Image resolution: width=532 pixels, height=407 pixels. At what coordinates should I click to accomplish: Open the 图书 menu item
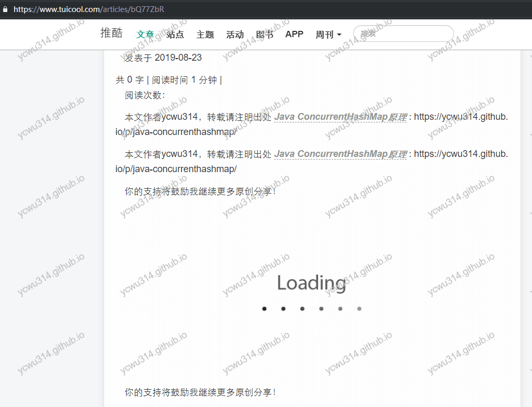click(x=265, y=35)
